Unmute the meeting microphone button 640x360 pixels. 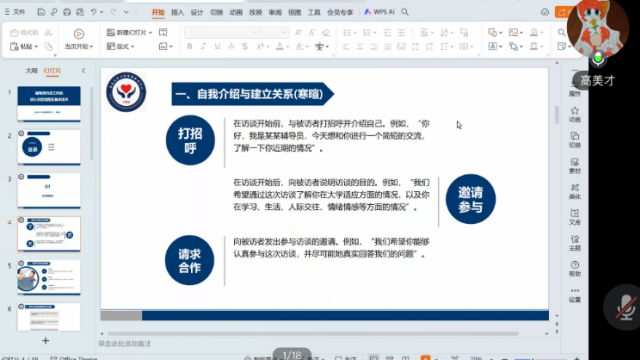tap(625, 307)
